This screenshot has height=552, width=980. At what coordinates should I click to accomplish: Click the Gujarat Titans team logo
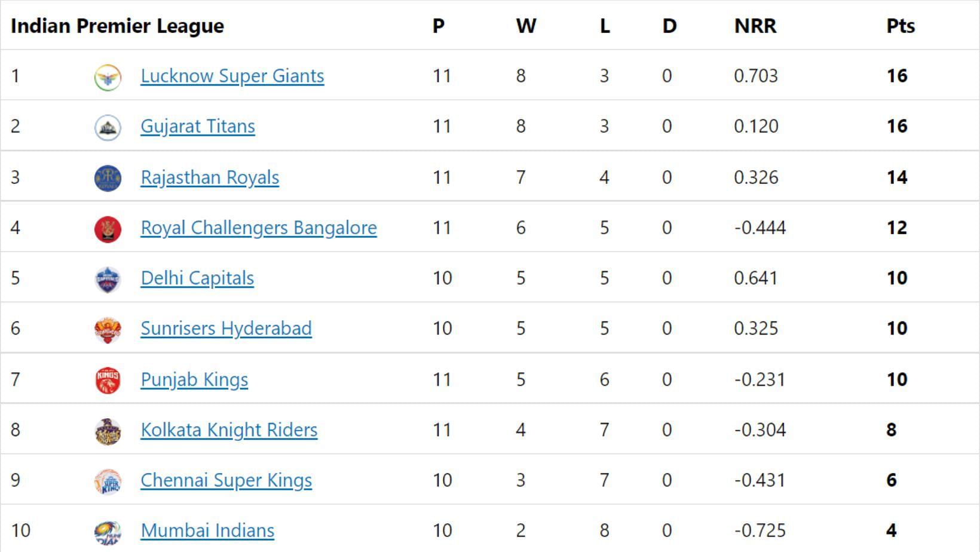[x=108, y=127]
